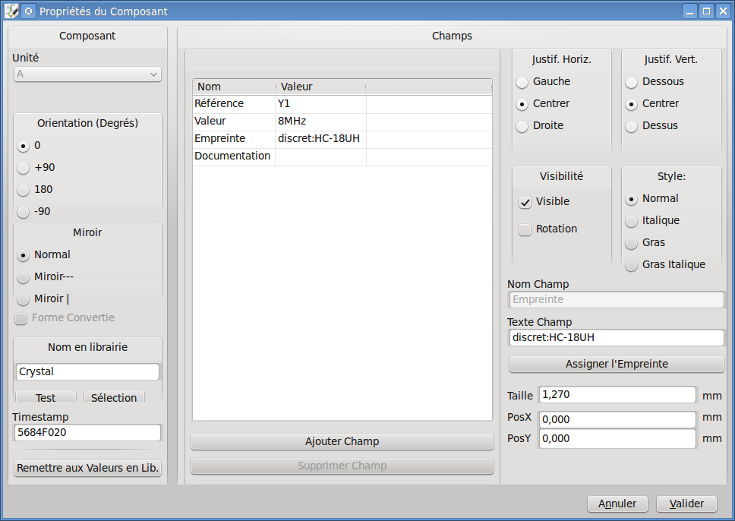This screenshot has width=735, height=521.
Task: Click the Valider button
Action: coord(686,504)
